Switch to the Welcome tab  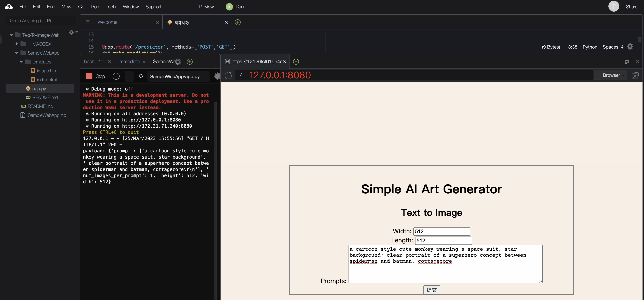pyautogui.click(x=107, y=22)
